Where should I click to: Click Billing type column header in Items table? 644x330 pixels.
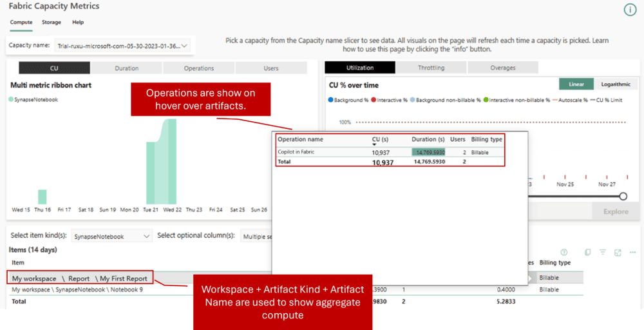(x=555, y=262)
